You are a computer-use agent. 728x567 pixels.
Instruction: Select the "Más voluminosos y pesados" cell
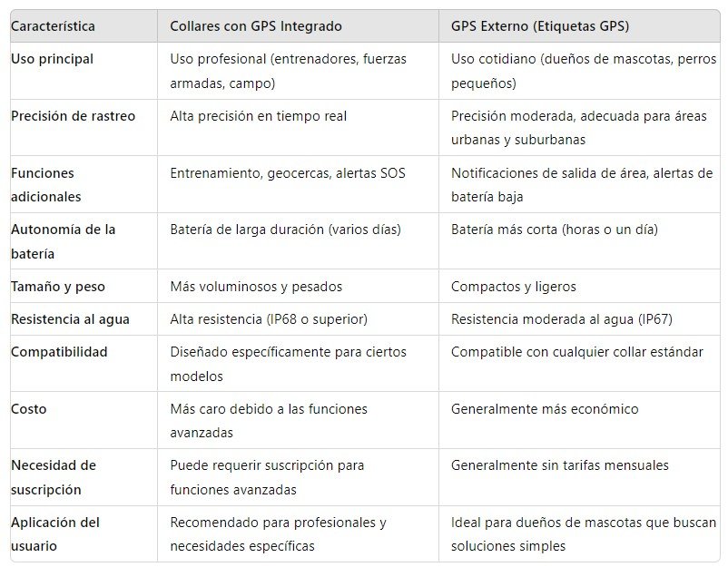pos(256,287)
